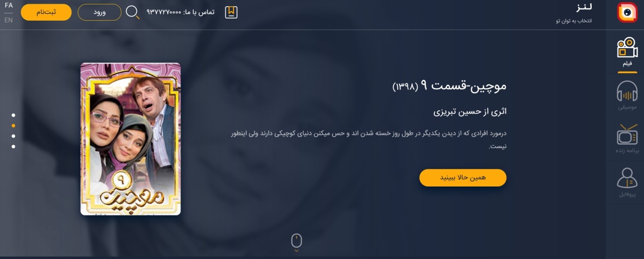Click the mouse scroll-down indicator icon
Screen dimensions: 644x259
tap(296, 242)
